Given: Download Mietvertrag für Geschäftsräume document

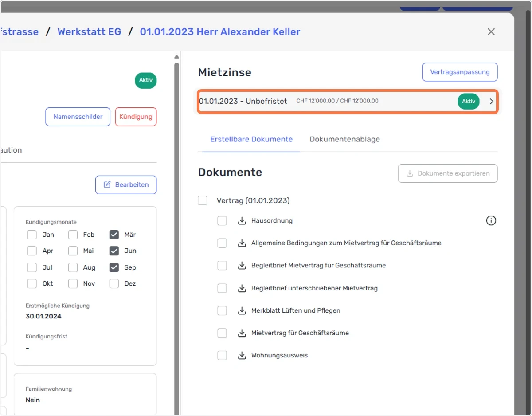Looking at the screenshot, I should (242, 333).
